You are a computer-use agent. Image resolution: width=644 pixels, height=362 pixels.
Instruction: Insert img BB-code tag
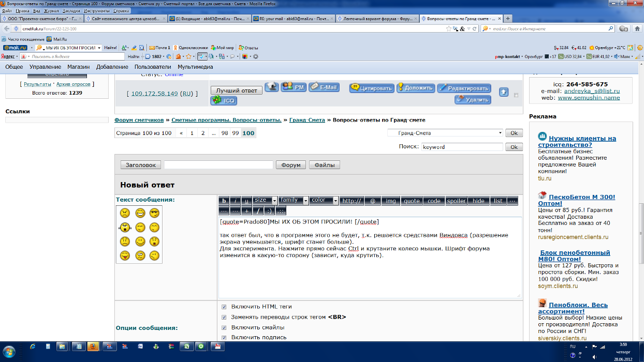(391, 201)
